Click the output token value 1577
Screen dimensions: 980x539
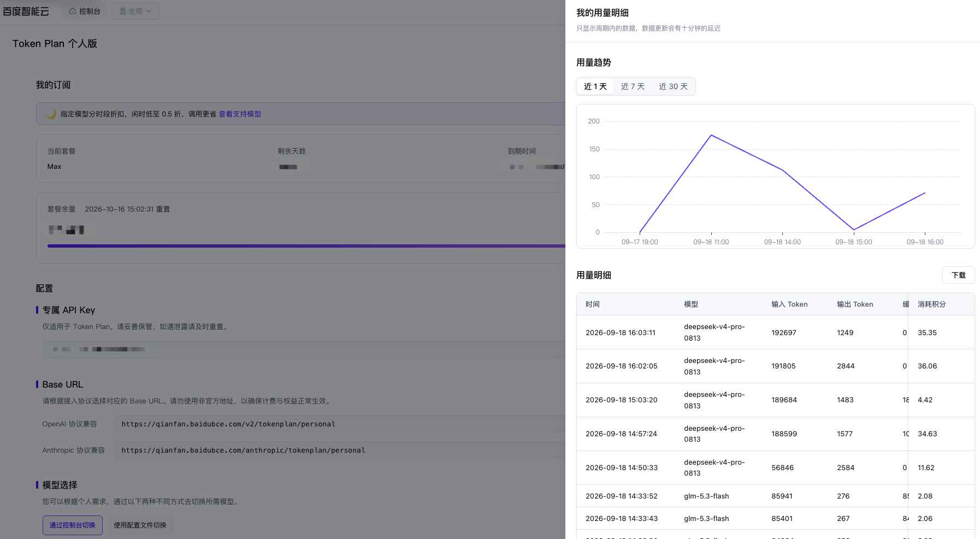[845, 434]
